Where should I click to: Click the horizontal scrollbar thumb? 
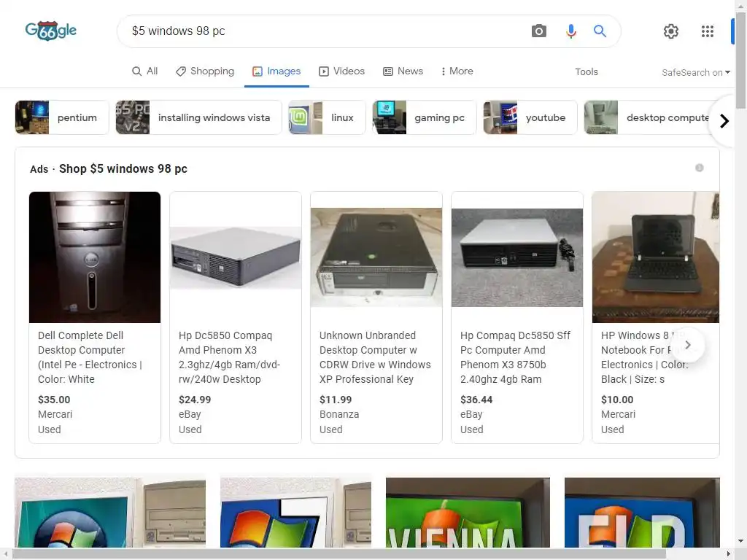click(339, 554)
